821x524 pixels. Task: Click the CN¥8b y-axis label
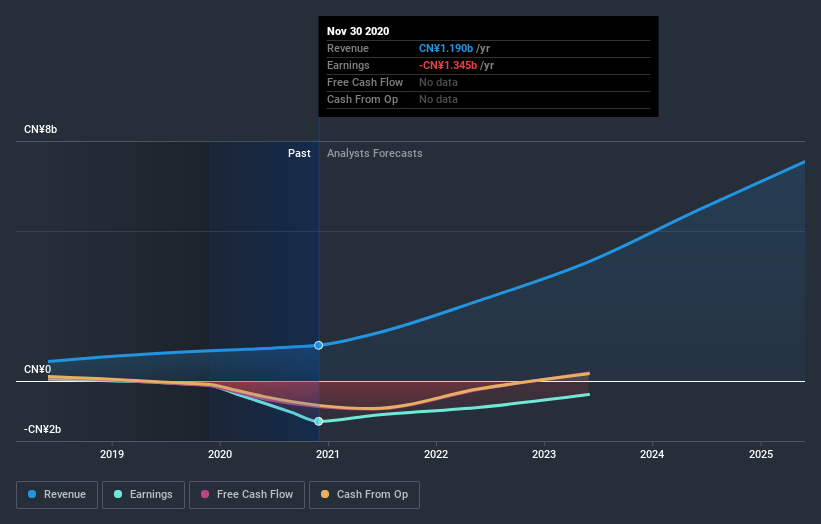[40, 129]
